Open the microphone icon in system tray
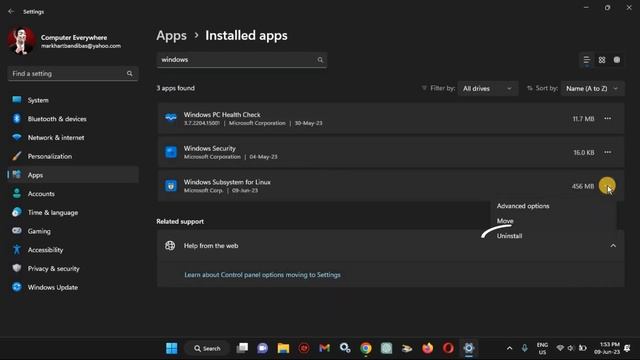 [524, 348]
